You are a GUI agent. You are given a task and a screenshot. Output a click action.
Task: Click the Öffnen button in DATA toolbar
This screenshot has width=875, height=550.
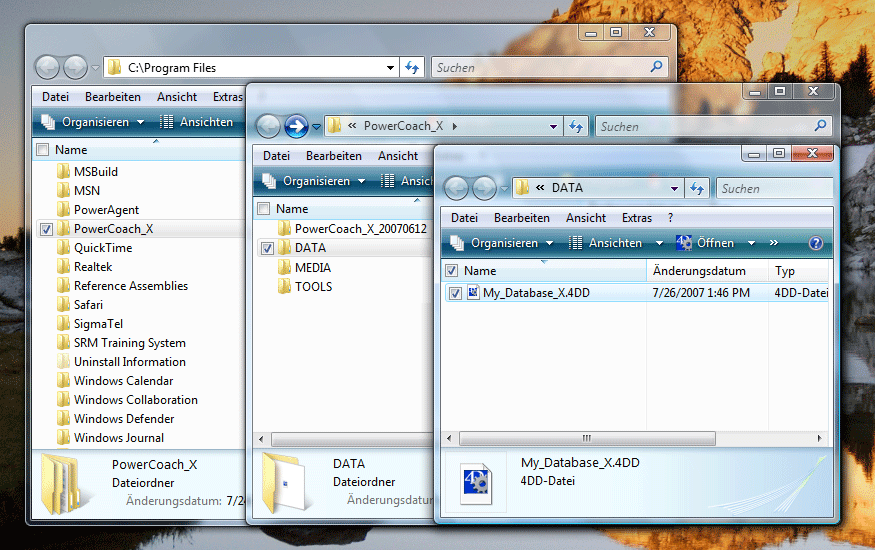coord(705,243)
